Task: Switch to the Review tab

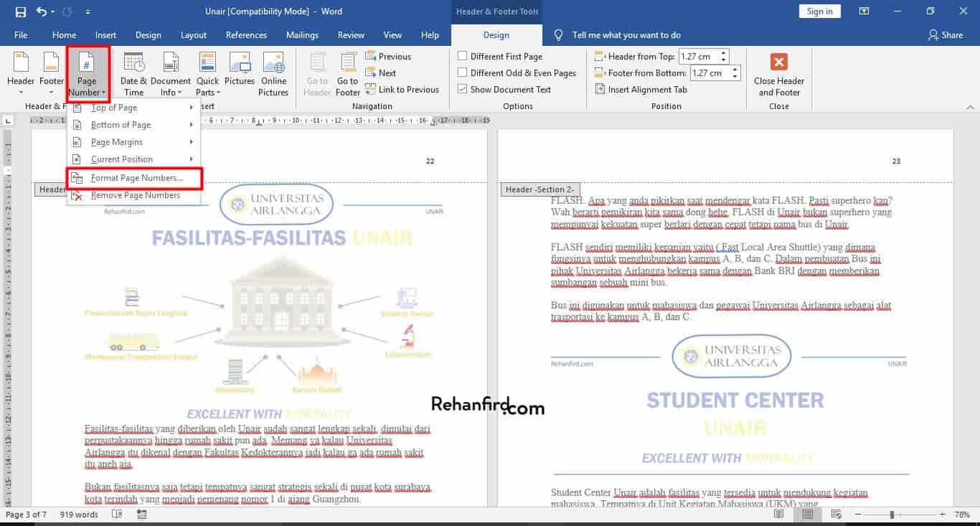Action: (x=351, y=35)
